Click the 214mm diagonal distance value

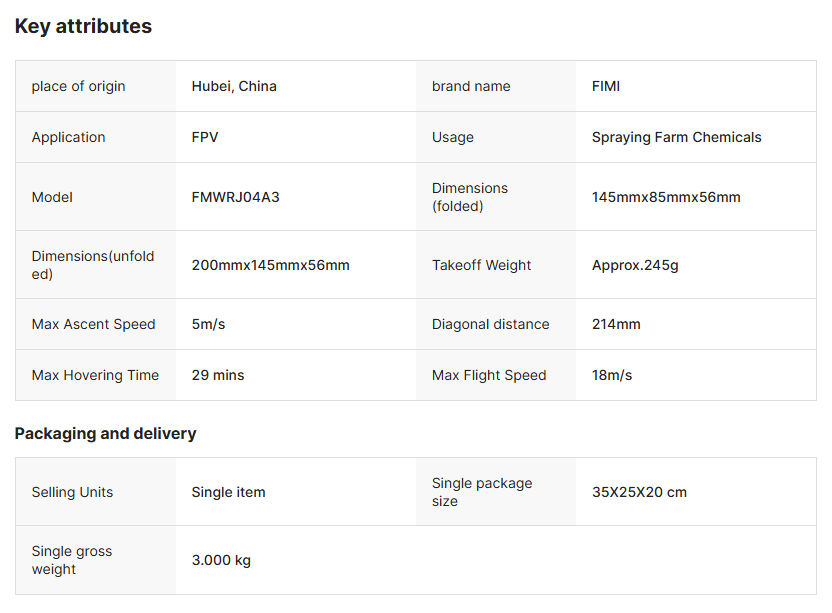[x=616, y=324]
